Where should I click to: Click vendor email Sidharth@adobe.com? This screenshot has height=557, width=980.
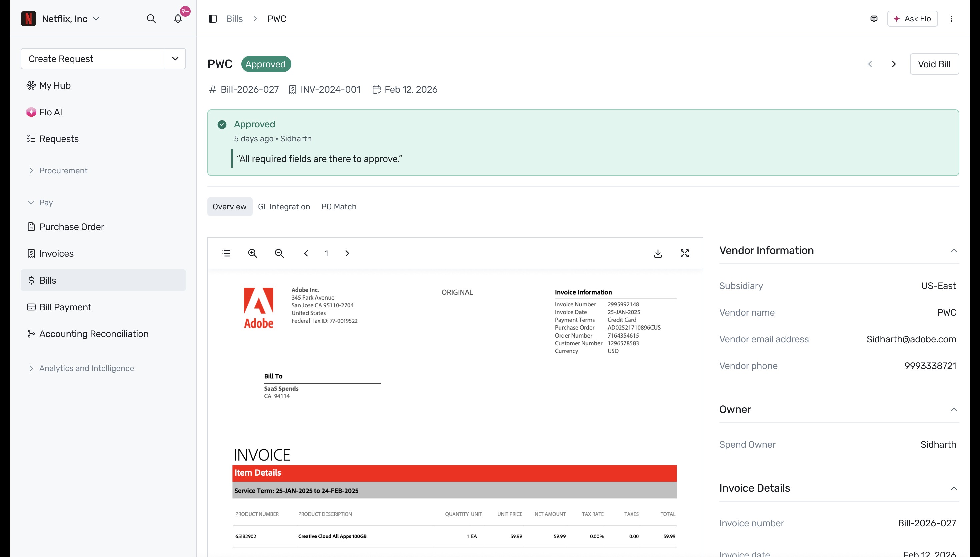click(x=911, y=339)
